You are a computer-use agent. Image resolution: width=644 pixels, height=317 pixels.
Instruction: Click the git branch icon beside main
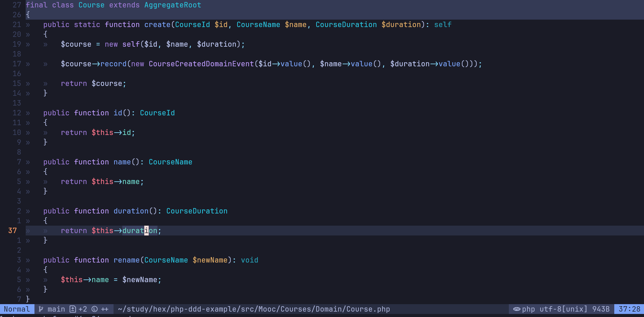[41, 309]
